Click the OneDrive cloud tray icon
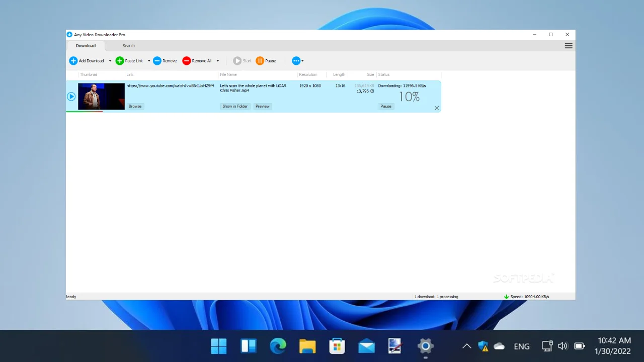644x362 pixels. tap(499, 346)
